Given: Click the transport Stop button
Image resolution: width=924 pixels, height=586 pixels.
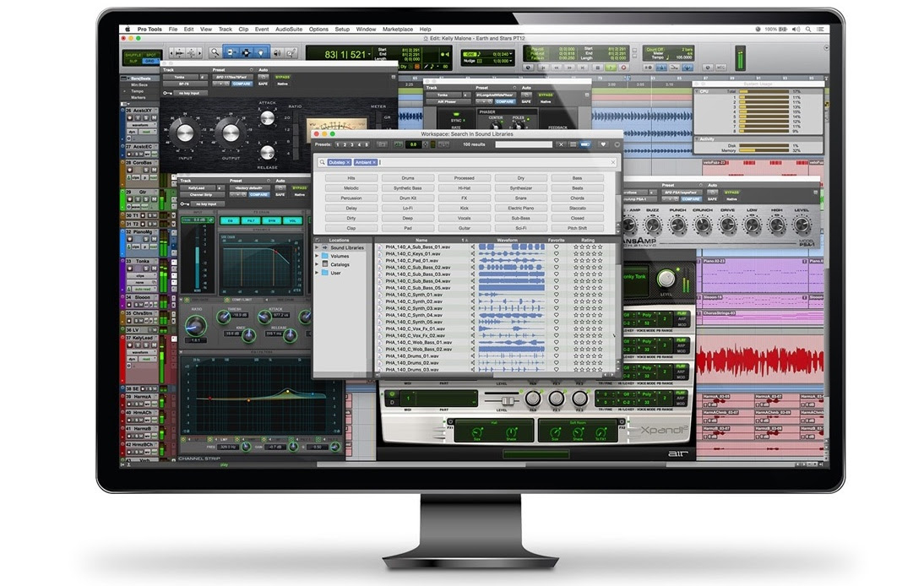Looking at the screenshot, I should click(598, 68).
